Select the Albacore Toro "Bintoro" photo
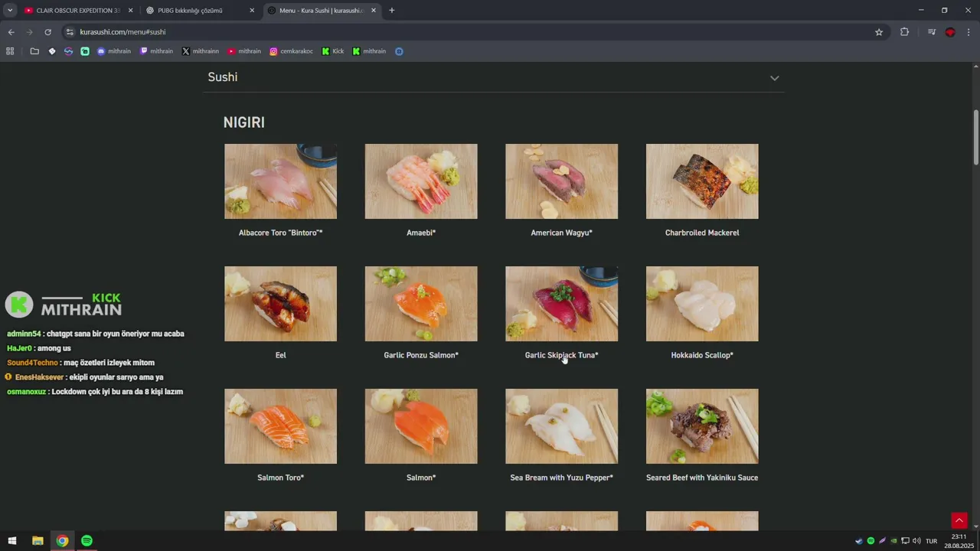This screenshot has height=551, width=980. coord(280,181)
